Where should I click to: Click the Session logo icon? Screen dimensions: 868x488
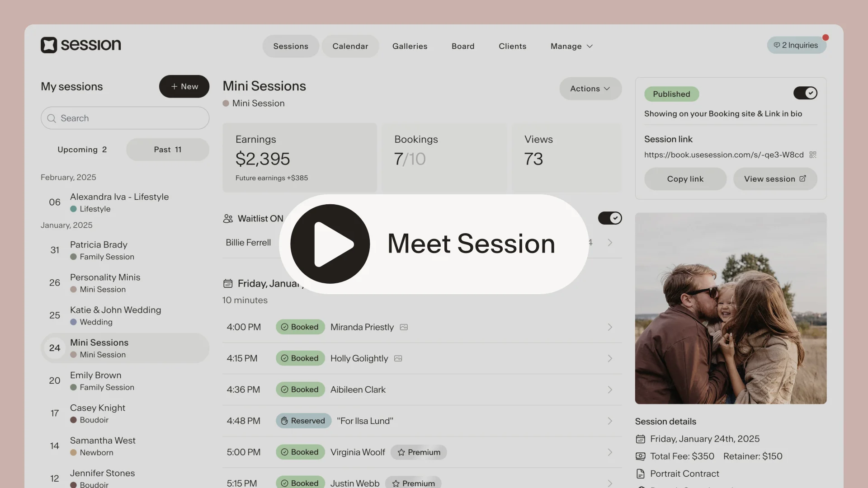(49, 45)
